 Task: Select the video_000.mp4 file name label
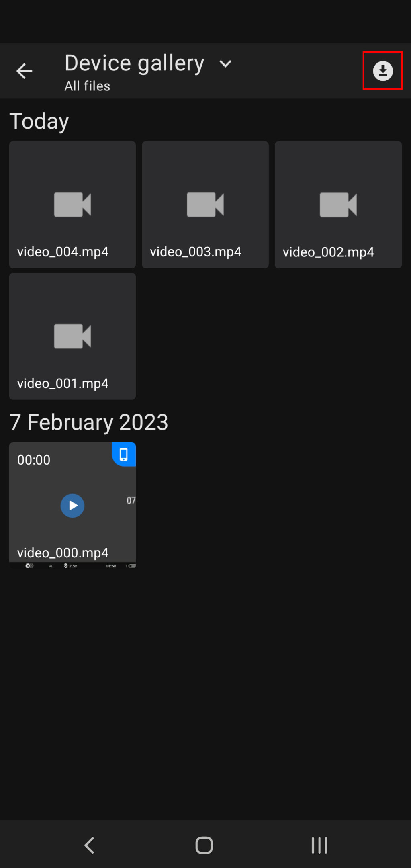(x=63, y=553)
